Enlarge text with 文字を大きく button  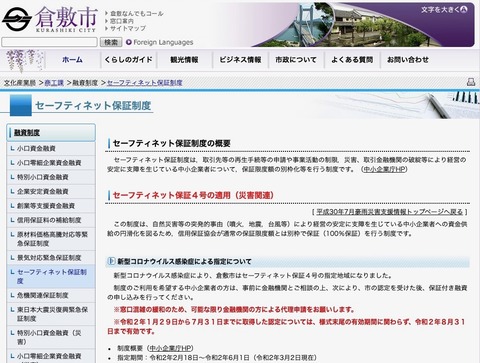444,10
